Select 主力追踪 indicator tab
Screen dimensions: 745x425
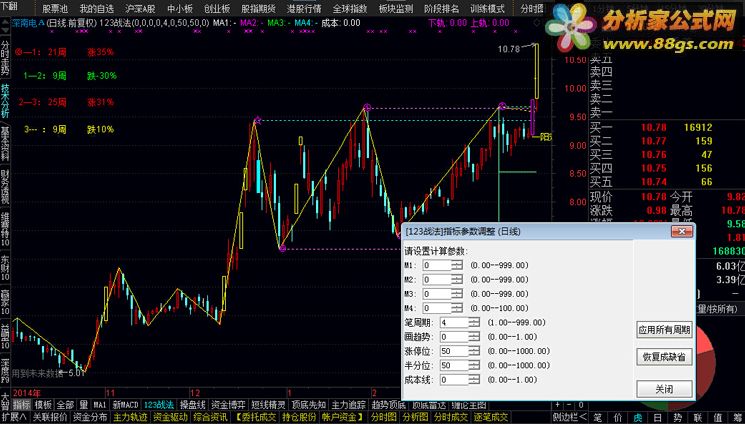coord(348,405)
